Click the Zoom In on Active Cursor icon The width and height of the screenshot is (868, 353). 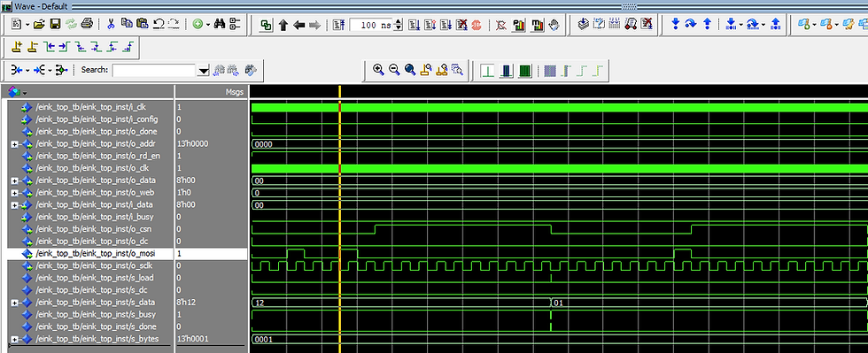tap(426, 70)
